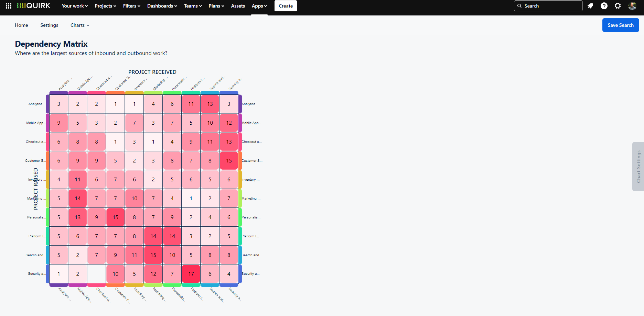Image resolution: width=644 pixels, height=316 pixels.
Task: Click the Dependency Matrix title
Action: (51, 44)
